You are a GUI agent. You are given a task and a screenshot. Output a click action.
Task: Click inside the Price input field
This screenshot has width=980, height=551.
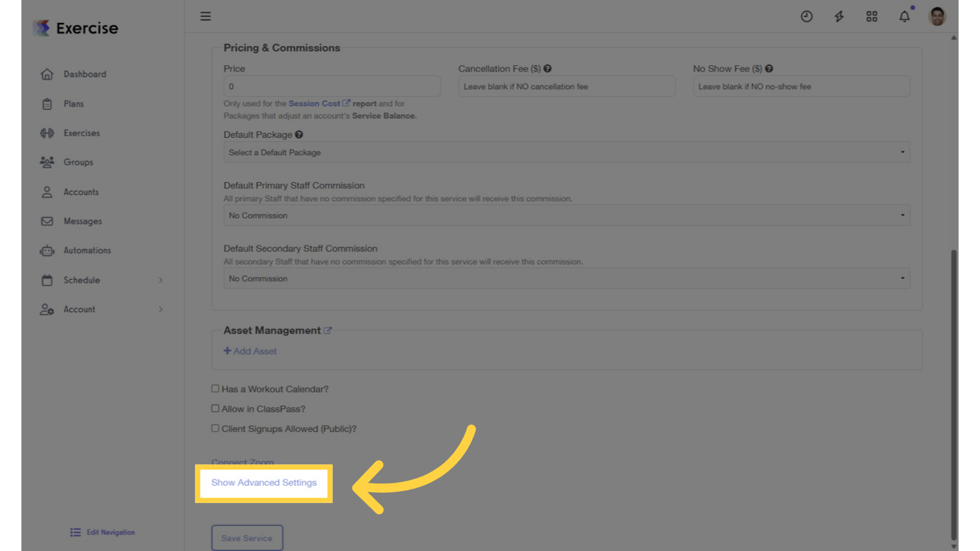(x=331, y=86)
